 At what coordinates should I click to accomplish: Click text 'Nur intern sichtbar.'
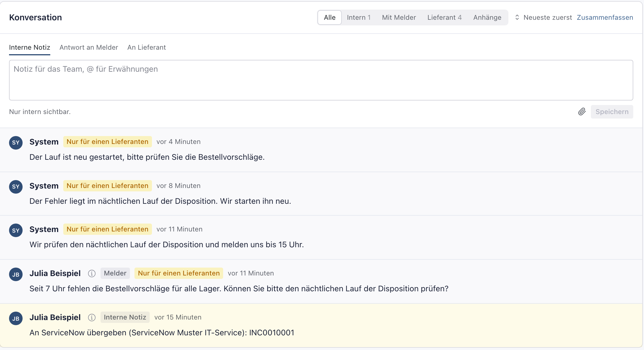pyautogui.click(x=40, y=112)
